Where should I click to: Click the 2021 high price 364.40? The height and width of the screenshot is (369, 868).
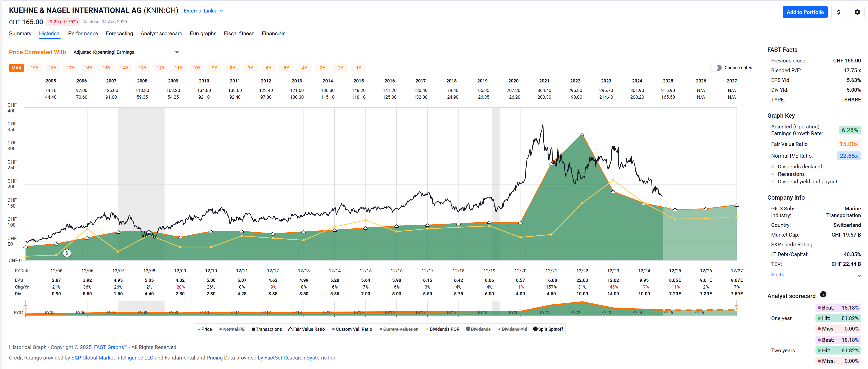544,90
